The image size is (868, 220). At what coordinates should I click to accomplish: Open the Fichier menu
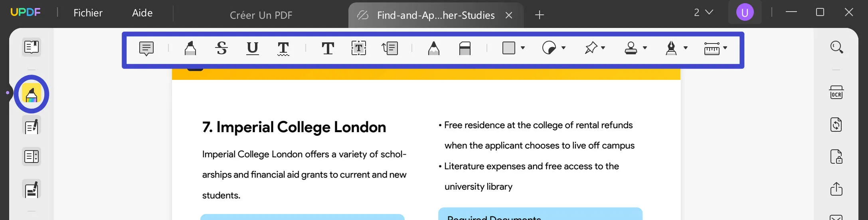88,13
